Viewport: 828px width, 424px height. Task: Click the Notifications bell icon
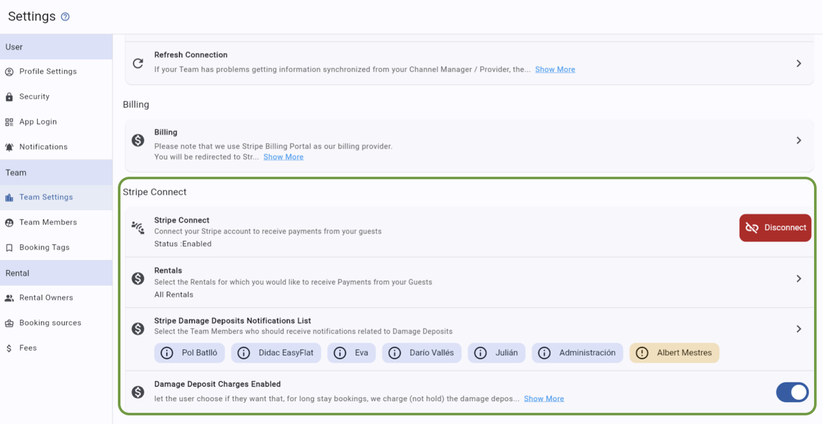point(9,147)
